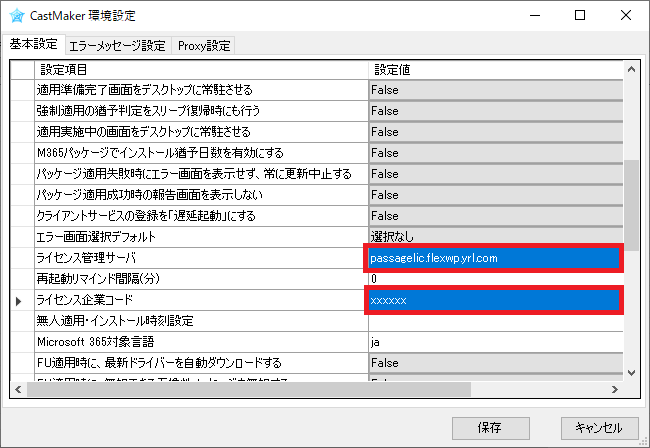Viewport: 650px width, 448px height.
Task: Select the 適用準備完了画面をデスクトップに常駐させる label
Action: pyautogui.click(x=201, y=90)
